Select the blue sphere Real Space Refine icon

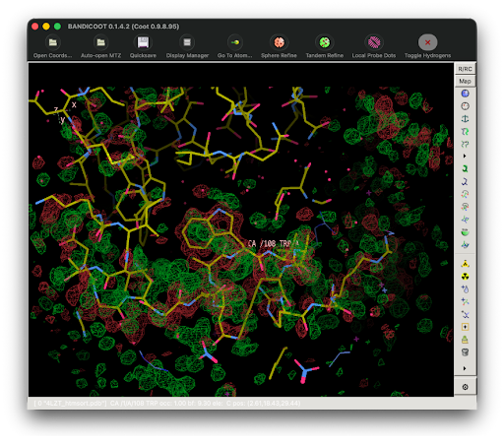pos(465,94)
